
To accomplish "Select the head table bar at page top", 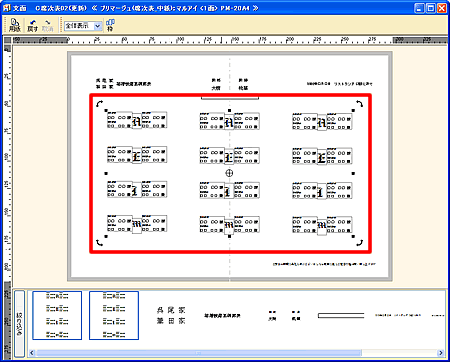I will [230, 98].
